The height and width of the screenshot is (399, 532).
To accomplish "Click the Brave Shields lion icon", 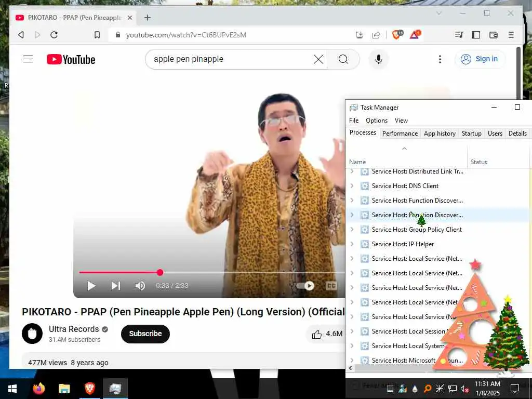I will [397, 34].
